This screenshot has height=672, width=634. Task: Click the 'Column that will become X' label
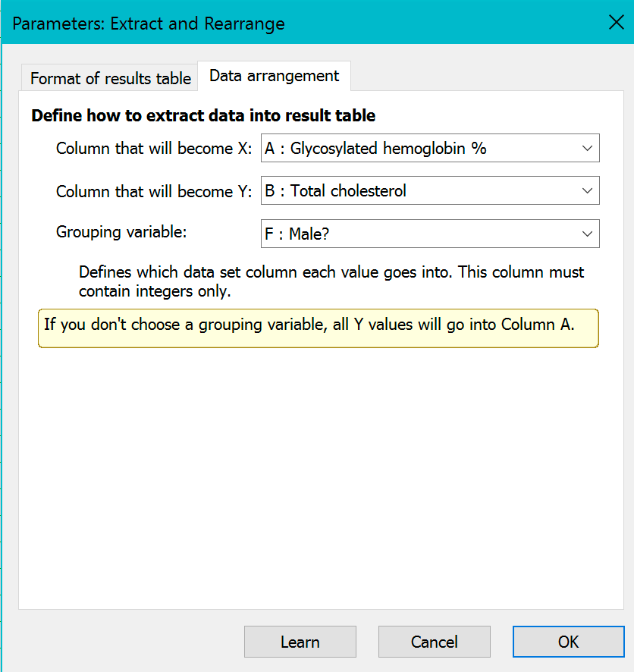[154, 149]
